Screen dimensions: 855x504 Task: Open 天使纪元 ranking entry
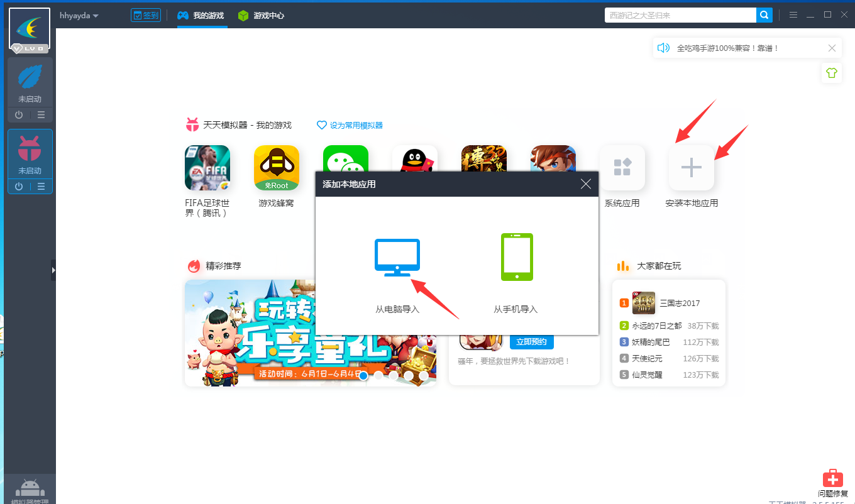(x=669, y=358)
